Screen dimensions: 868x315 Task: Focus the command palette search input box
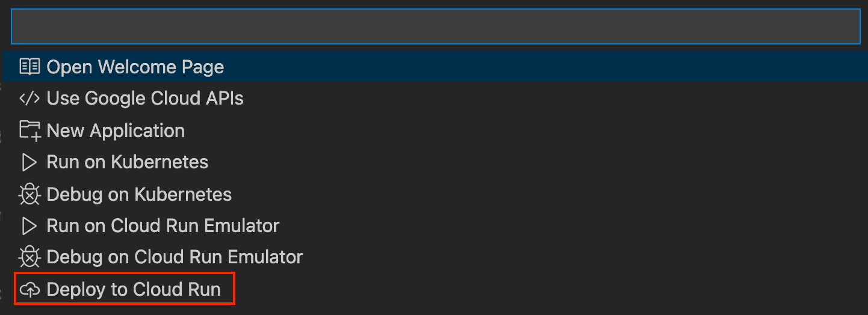(435, 26)
